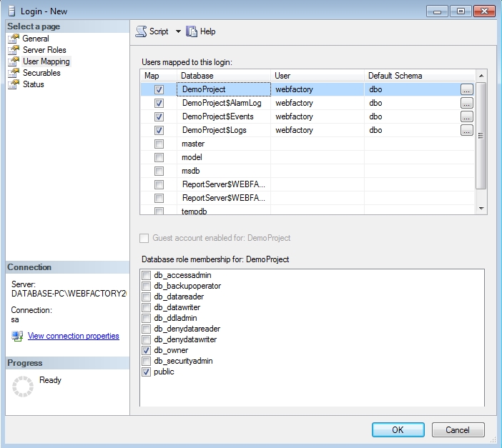Check the master database map checkbox
Image resolution: width=502 pixels, height=448 pixels.
(159, 144)
